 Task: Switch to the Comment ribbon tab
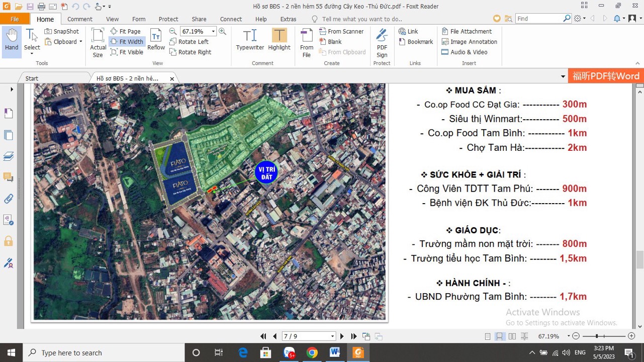80,19
